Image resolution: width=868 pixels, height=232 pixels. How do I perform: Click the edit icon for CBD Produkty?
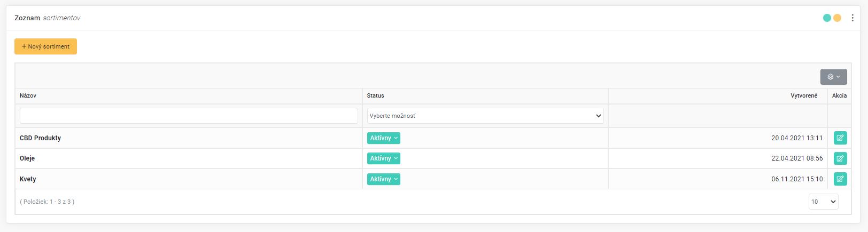840,138
